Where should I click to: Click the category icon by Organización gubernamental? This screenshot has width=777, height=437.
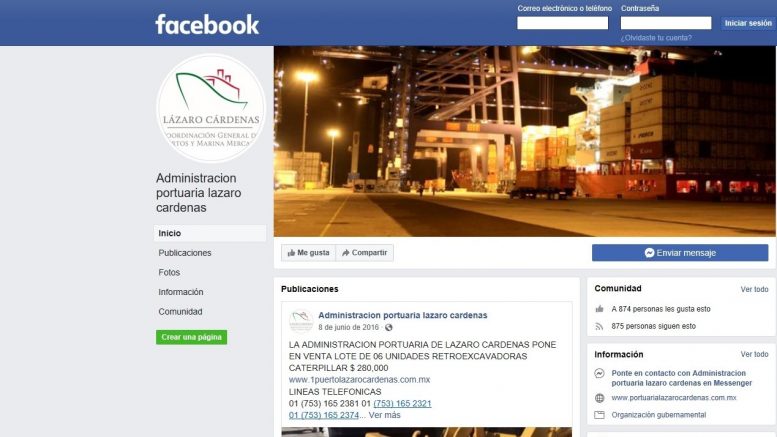point(599,415)
